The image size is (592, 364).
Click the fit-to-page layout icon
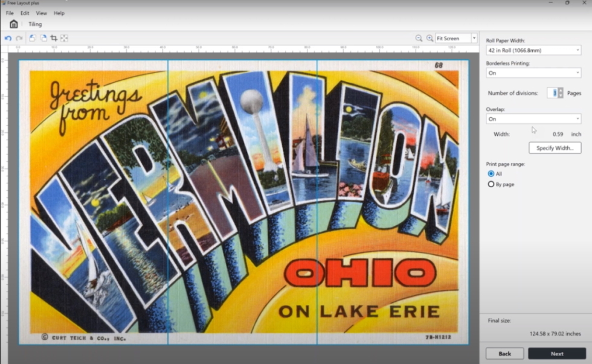tap(63, 38)
